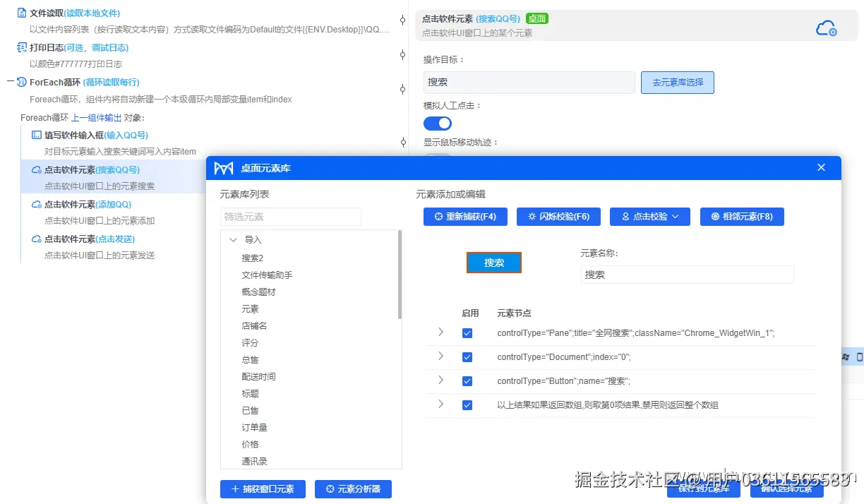The image size is (864, 504).
Task: Click 去元素库选择 button
Action: pyautogui.click(x=678, y=83)
